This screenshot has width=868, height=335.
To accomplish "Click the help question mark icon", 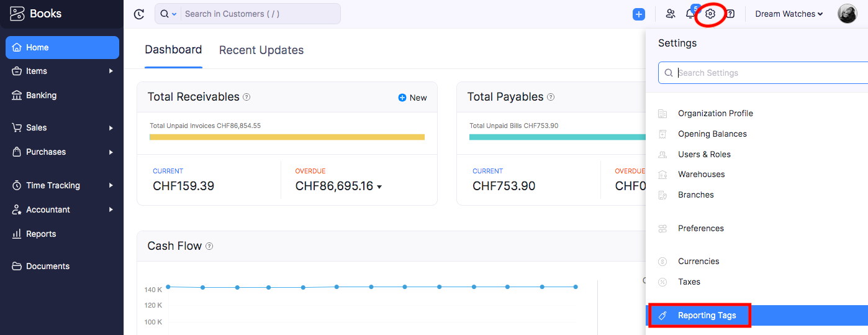I will coord(730,14).
